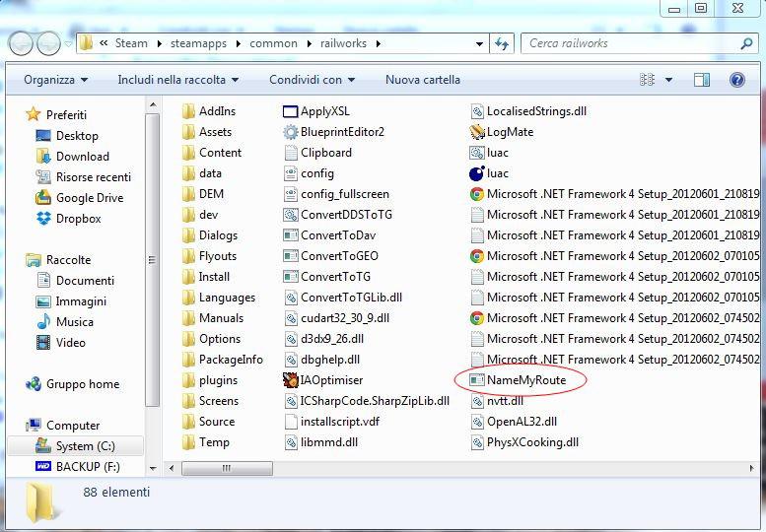Image resolution: width=766 pixels, height=532 pixels.
Task: Click the horizontal scrollbar thumb
Action: click(227, 468)
